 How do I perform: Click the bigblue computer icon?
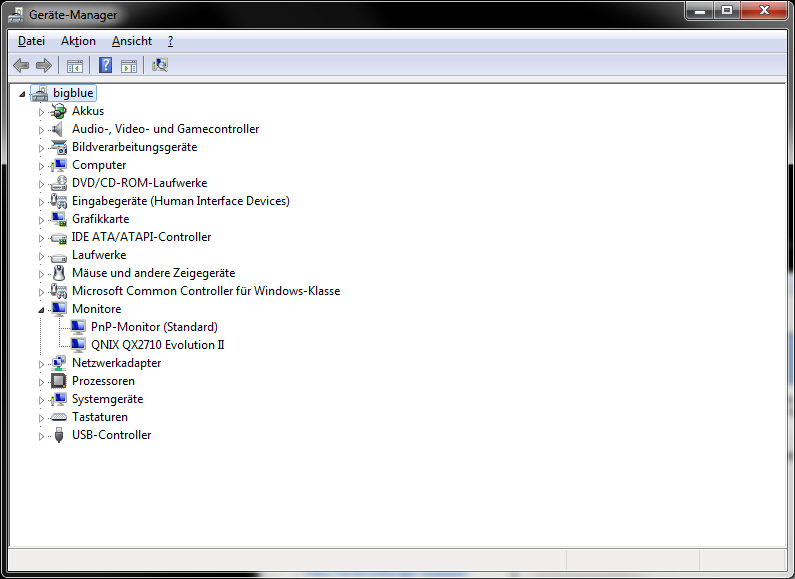(40, 93)
